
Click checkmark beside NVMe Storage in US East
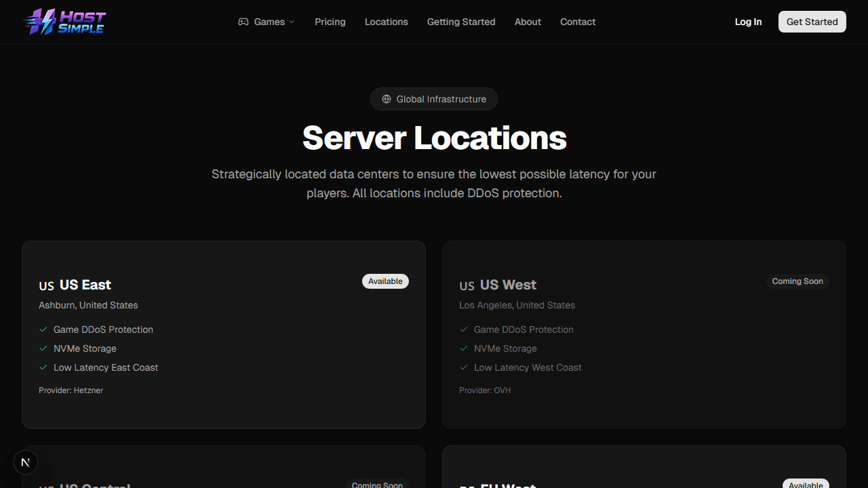43,348
